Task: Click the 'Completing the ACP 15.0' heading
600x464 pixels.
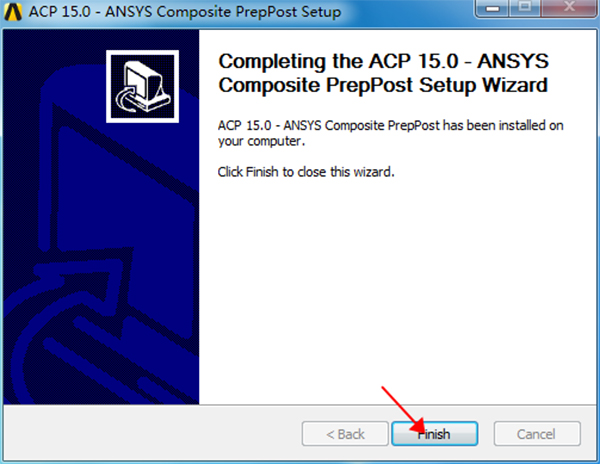Action: coord(383,73)
